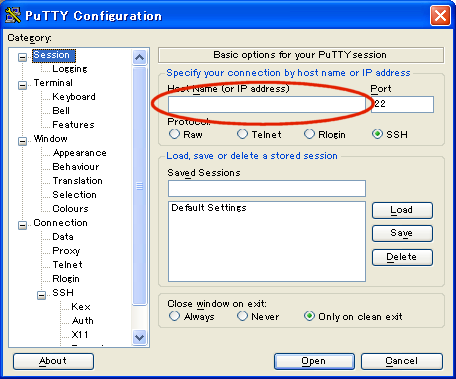Image resolution: width=456 pixels, height=379 pixels.
Task: Click the Delete session button
Action: pyautogui.click(x=402, y=257)
